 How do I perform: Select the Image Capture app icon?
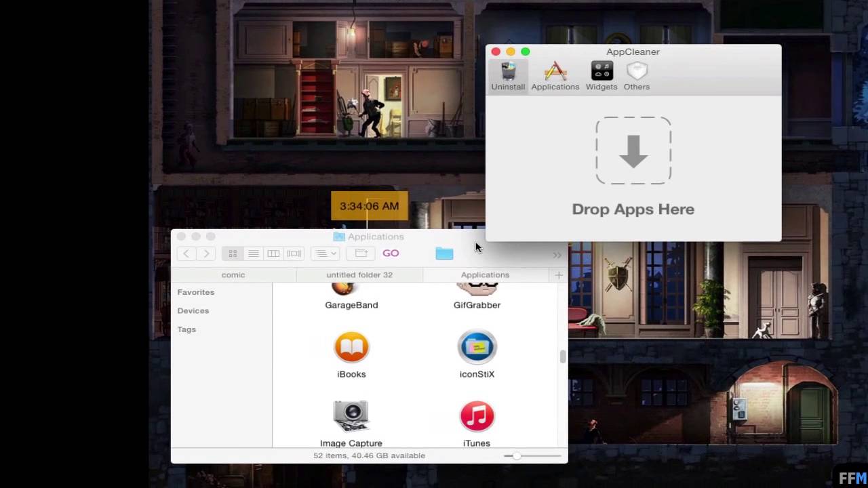coord(351,416)
